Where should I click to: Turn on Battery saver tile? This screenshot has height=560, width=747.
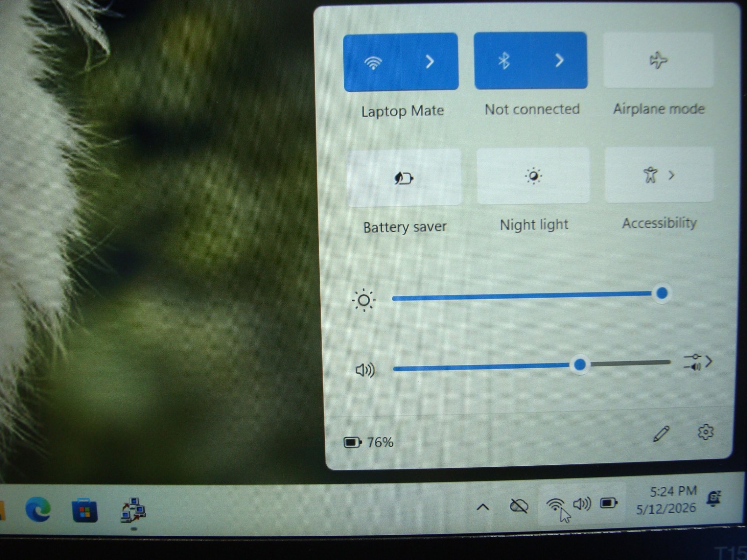tap(404, 178)
